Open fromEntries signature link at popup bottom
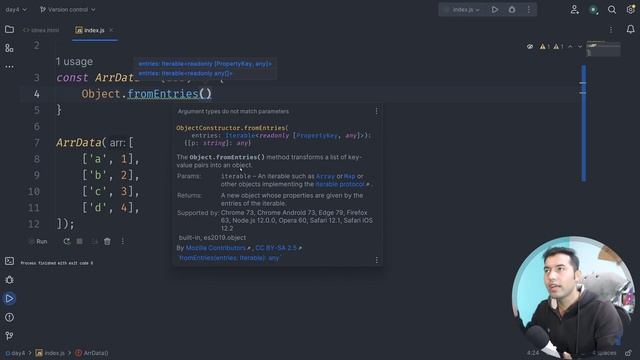Image resolution: width=640 pixels, height=360 pixels. pos(229,258)
